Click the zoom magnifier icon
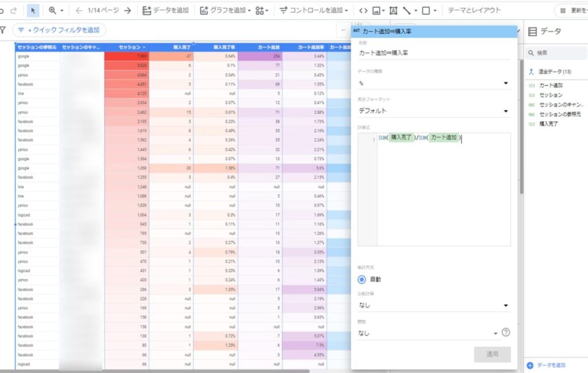This screenshot has height=373, width=588. pos(53,10)
